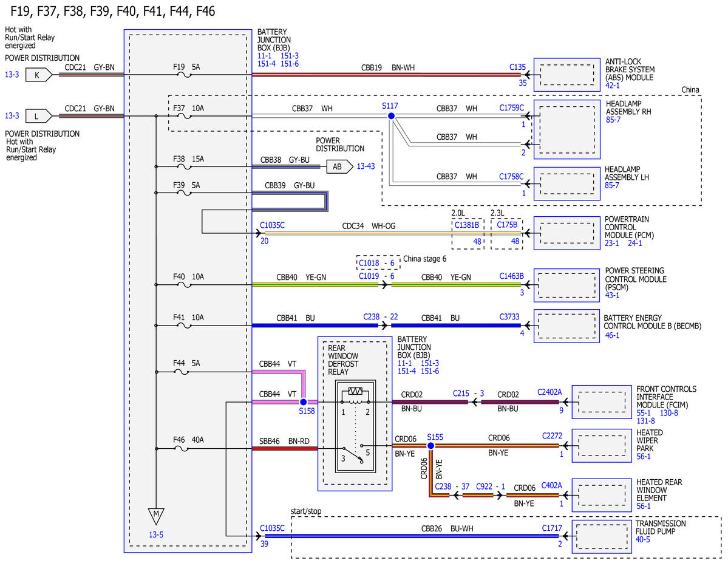Viewport: 728px width, 563px height.
Task: Open connector C135 link for ABS module
Action: (x=517, y=67)
